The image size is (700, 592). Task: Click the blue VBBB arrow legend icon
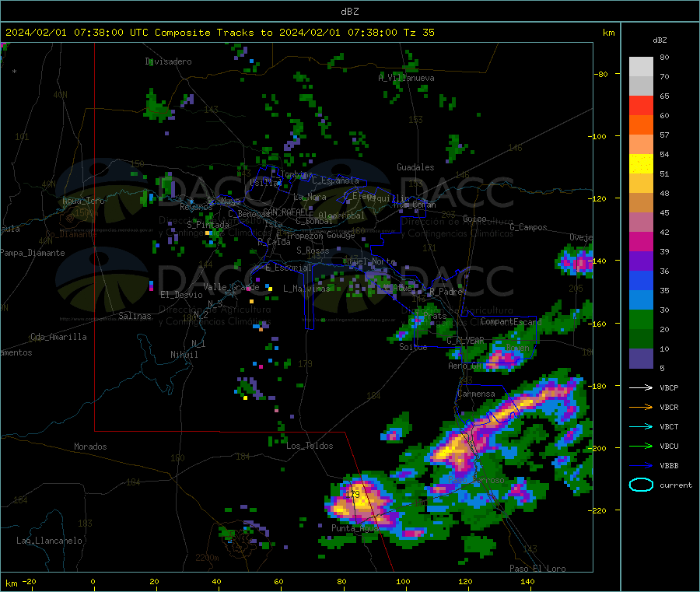point(641,465)
